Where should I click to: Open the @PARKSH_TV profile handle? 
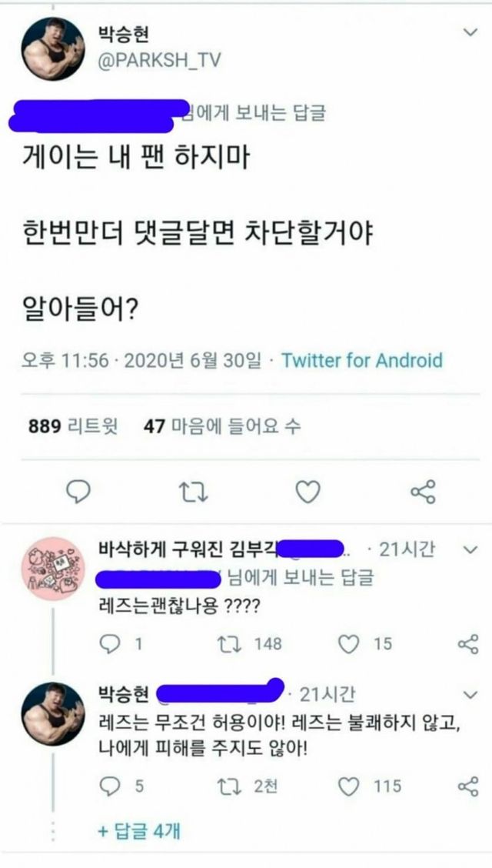click(159, 62)
